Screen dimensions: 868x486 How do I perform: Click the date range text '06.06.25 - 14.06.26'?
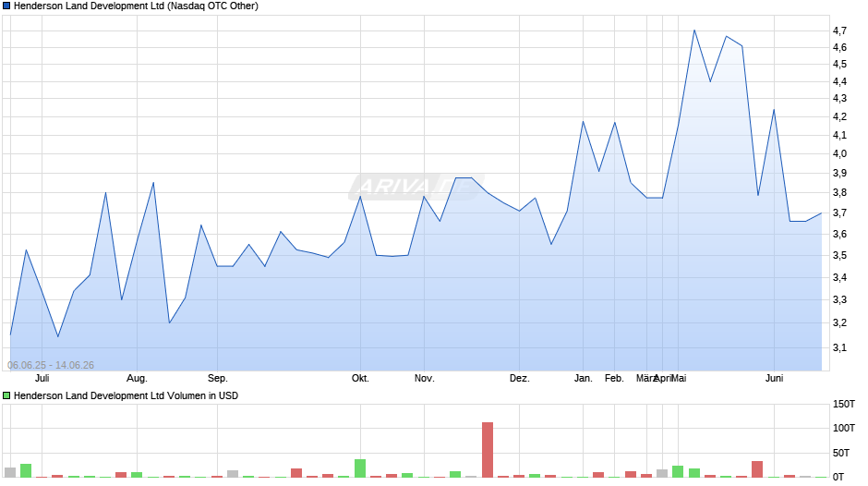(x=51, y=365)
